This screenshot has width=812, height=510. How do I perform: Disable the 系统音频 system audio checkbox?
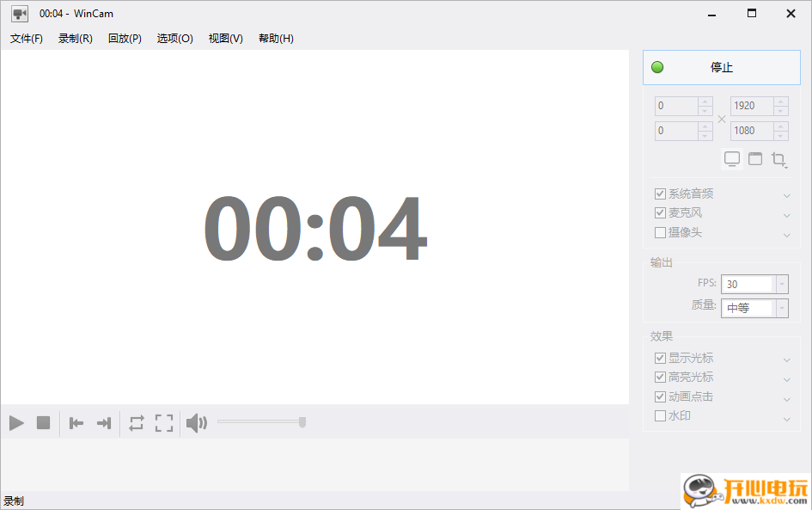point(660,193)
